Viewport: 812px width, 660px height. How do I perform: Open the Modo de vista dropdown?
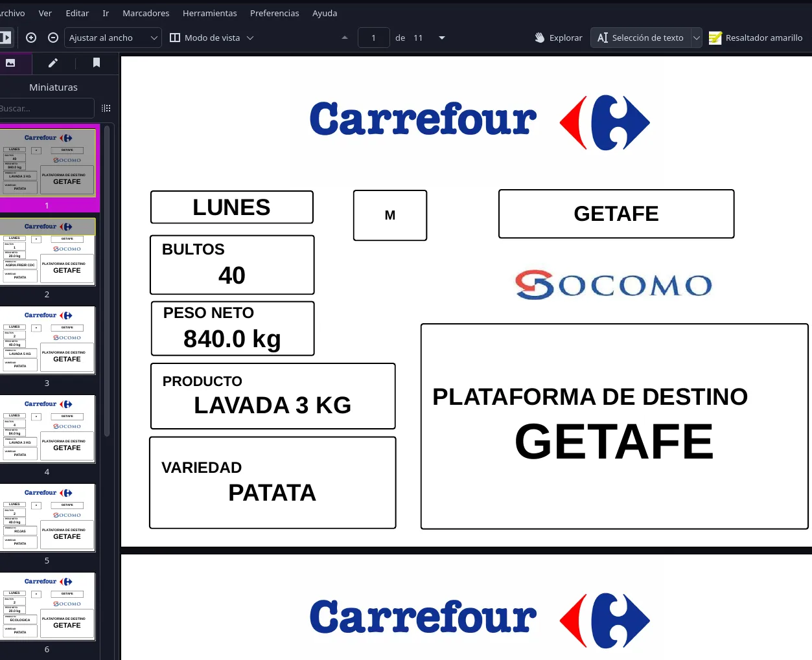(x=211, y=38)
